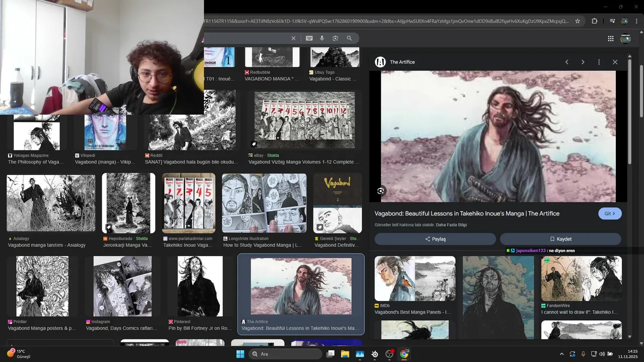Open the Chrome extensions puzzle icon

tap(594, 21)
